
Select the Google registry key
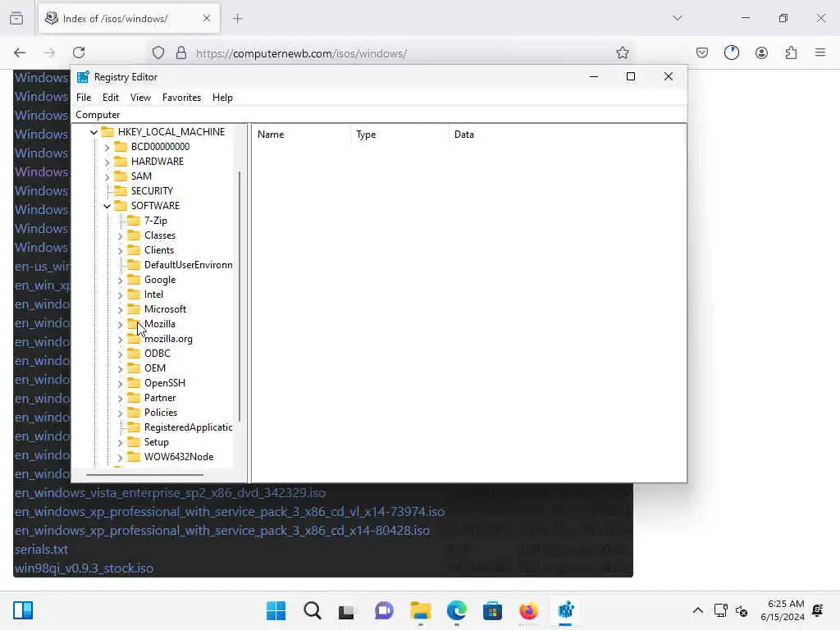pyautogui.click(x=160, y=280)
